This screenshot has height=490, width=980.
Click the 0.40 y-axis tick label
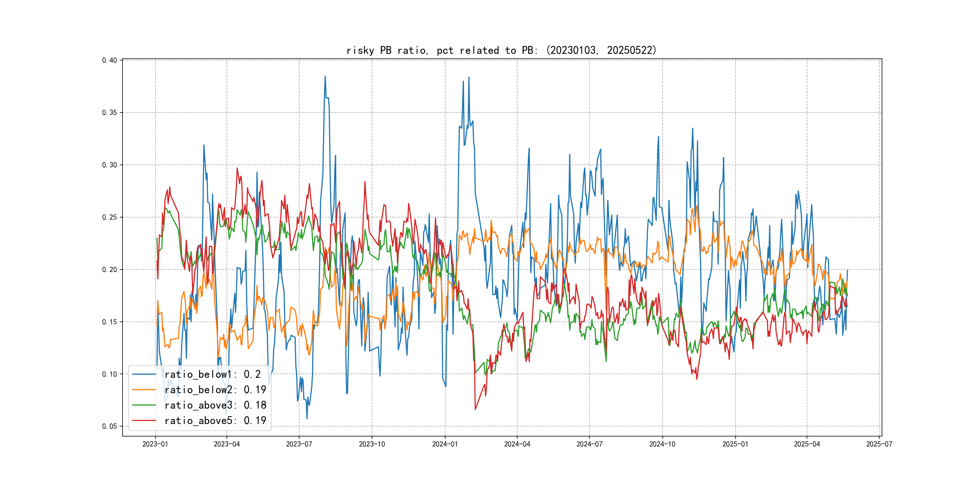pyautogui.click(x=109, y=60)
